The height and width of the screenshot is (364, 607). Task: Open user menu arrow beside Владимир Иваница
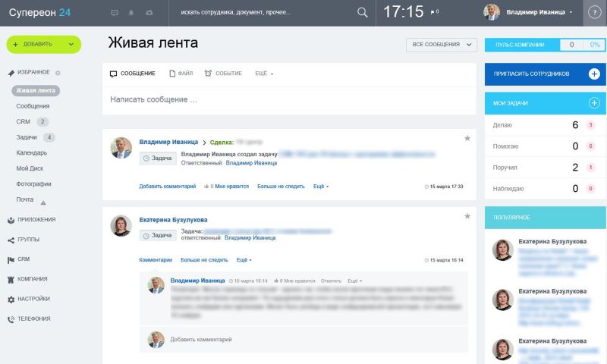coord(571,12)
